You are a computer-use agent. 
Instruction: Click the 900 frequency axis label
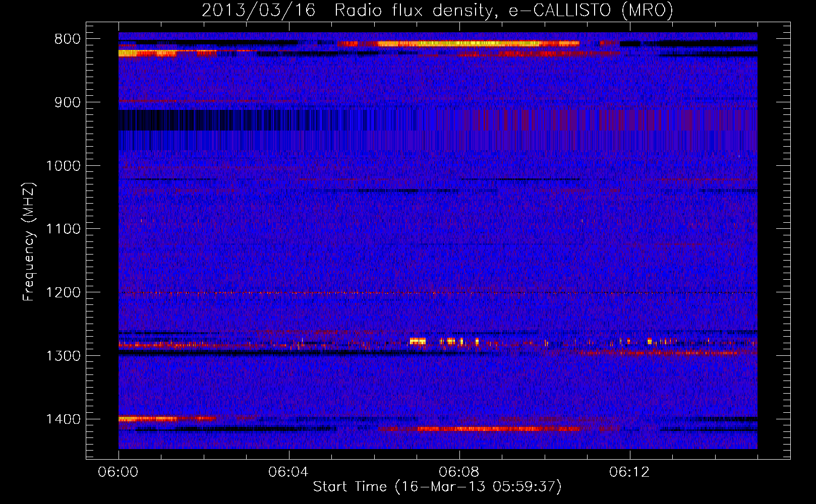coord(68,102)
